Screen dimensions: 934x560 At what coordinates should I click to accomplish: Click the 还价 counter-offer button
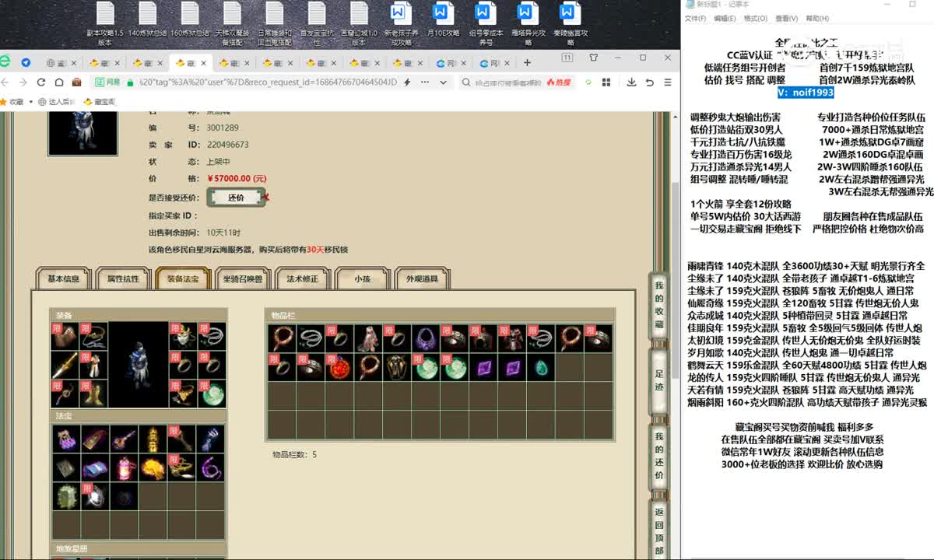click(237, 198)
